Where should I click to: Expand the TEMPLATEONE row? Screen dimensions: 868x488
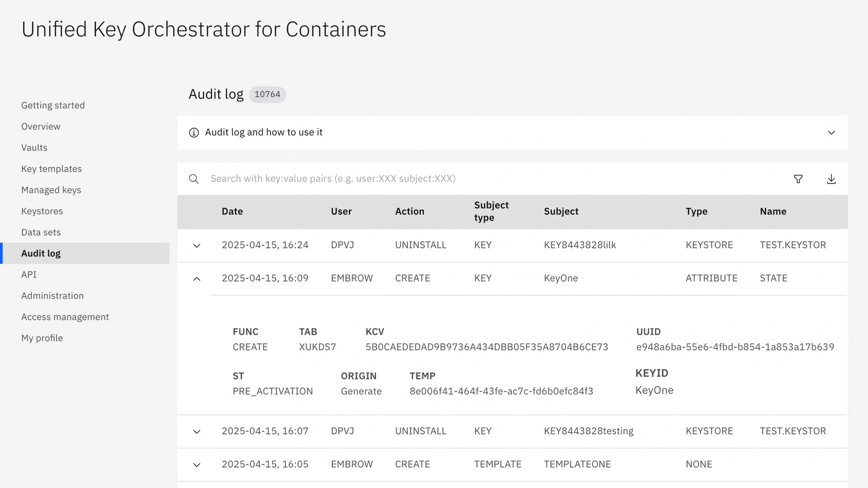tap(197, 465)
